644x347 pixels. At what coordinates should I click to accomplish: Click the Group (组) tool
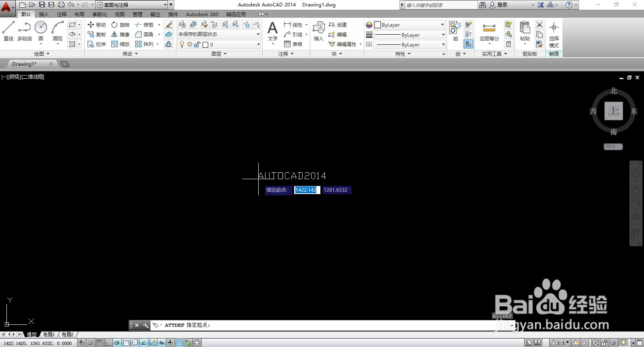coord(455,31)
